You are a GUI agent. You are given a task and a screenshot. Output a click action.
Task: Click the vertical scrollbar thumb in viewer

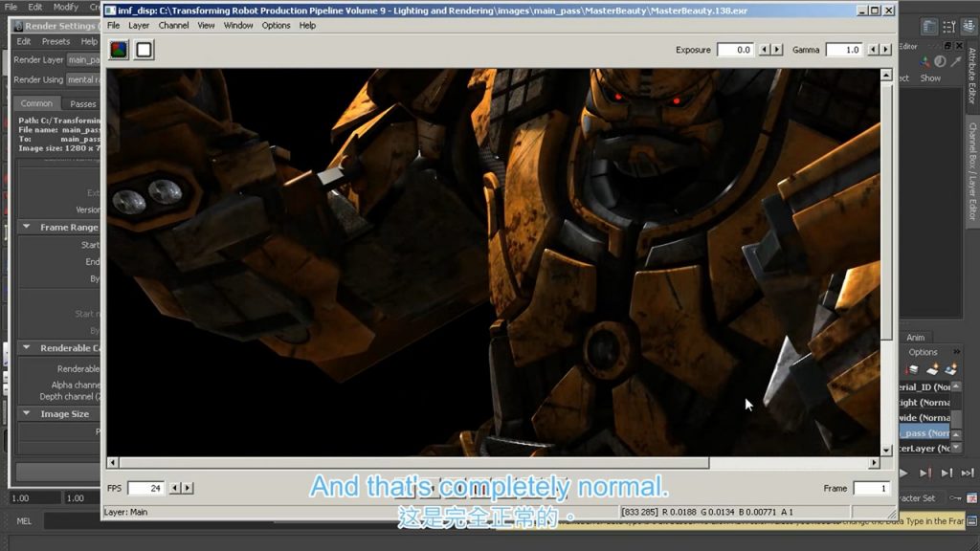point(886,211)
